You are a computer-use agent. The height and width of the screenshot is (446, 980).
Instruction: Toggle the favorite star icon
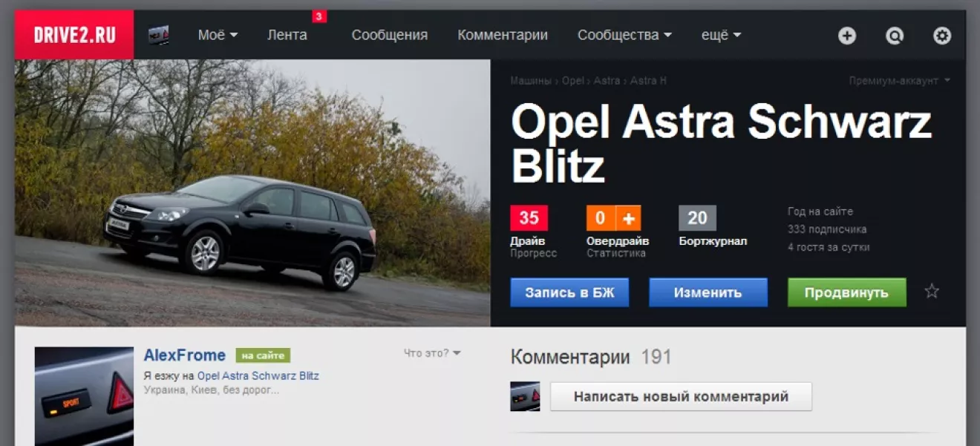(x=932, y=292)
